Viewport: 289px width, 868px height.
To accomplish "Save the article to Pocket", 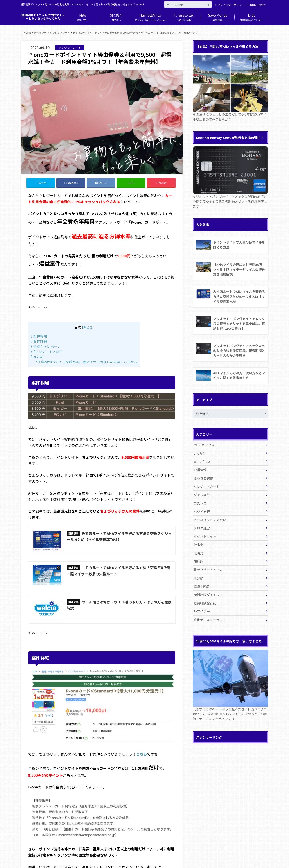I will click(x=161, y=183).
